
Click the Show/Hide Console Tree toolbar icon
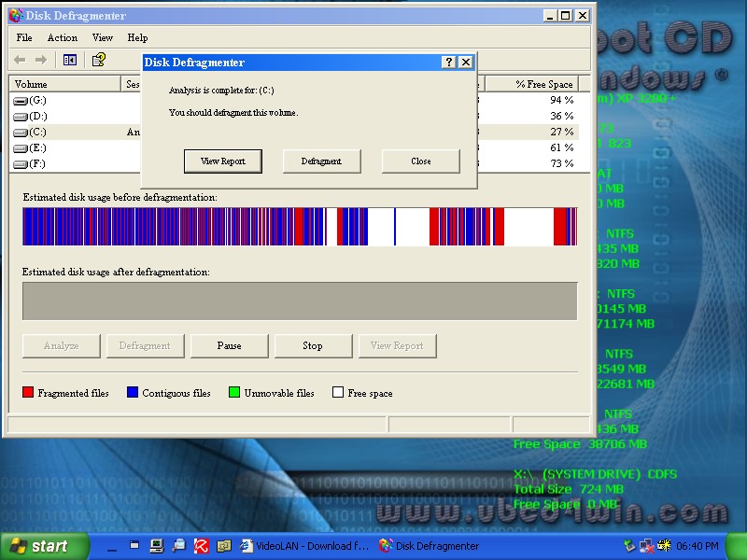(70, 60)
